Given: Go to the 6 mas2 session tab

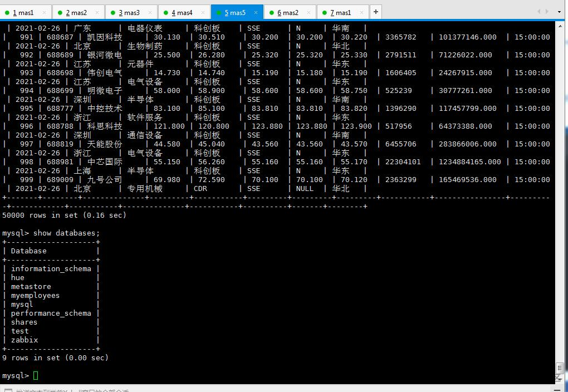Looking at the screenshot, I should pos(289,13).
